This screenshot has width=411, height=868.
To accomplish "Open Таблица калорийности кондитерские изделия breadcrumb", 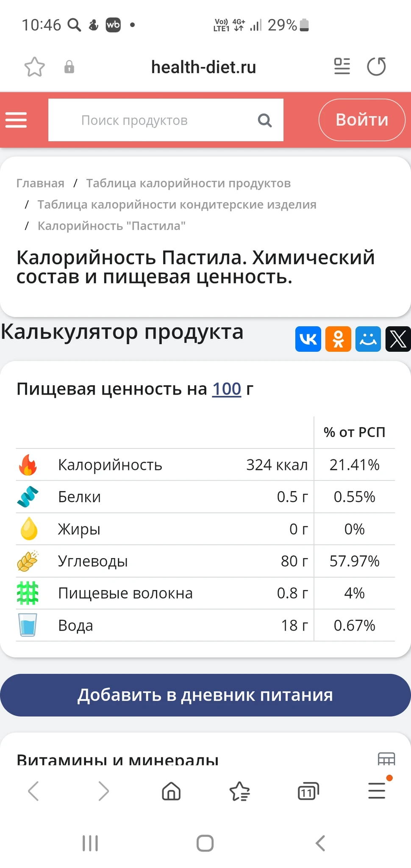I will pyautogui.click(x=177, y=205).
